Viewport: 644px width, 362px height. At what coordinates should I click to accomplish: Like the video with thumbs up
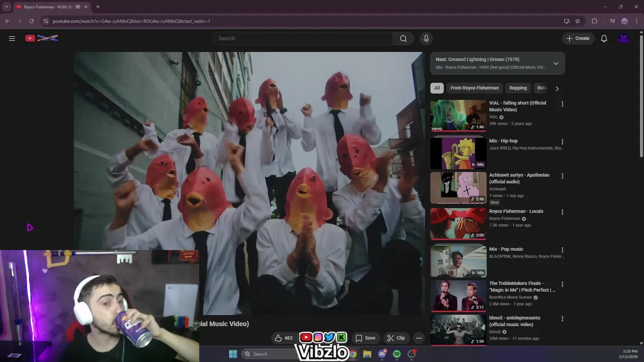pyautogui.click(x=283, y=338)
